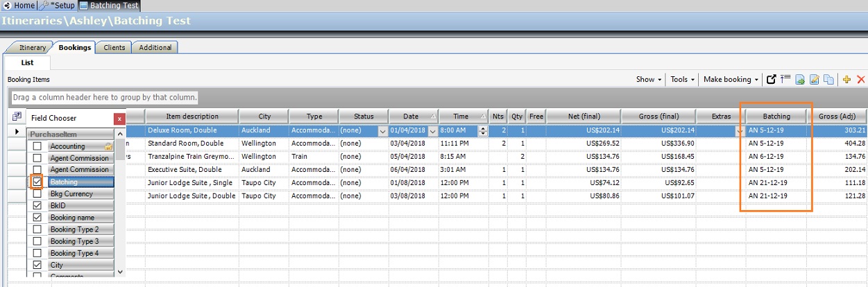Switch to the Clients tab
This screenshot has height=287, width=868.
coord(114,48)
